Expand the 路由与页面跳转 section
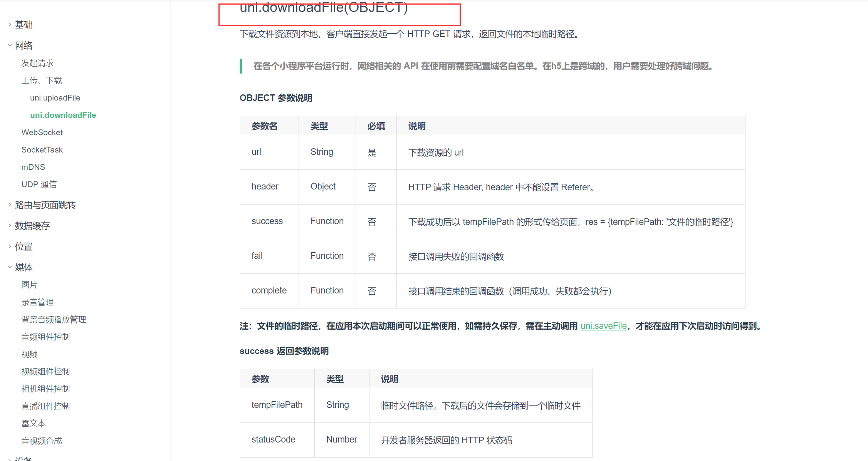This screenshot has height=461, width=868. click(x=45, y=205)
